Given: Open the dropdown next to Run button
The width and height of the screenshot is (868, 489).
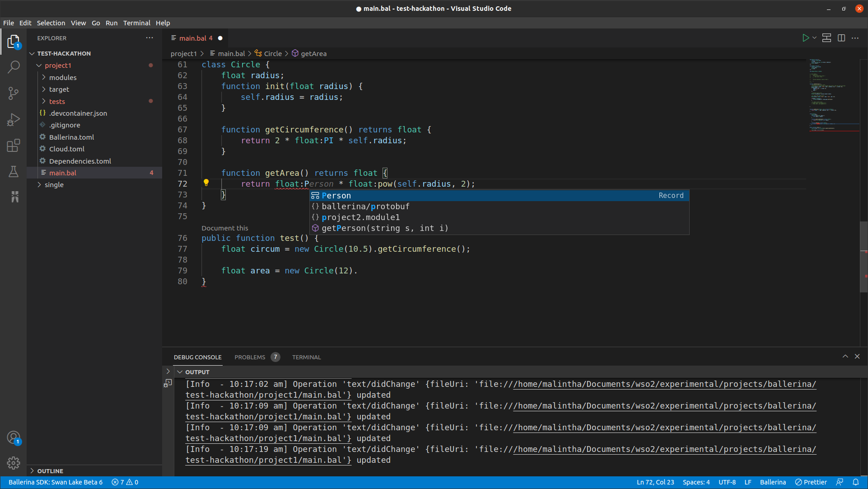Looking at the screenshot, I should (815, 38).
